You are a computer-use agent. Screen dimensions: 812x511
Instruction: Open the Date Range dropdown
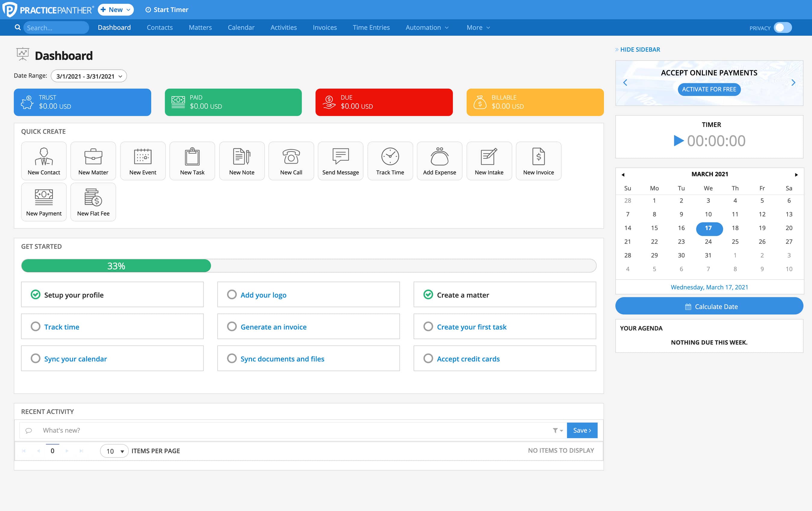coord(89,76)
